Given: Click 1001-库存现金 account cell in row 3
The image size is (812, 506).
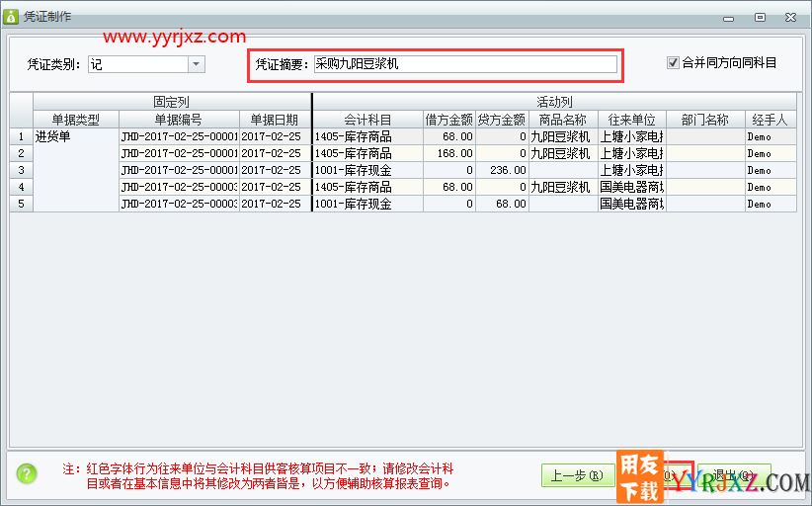Looking at the screenshot, I should coord(367,170).
